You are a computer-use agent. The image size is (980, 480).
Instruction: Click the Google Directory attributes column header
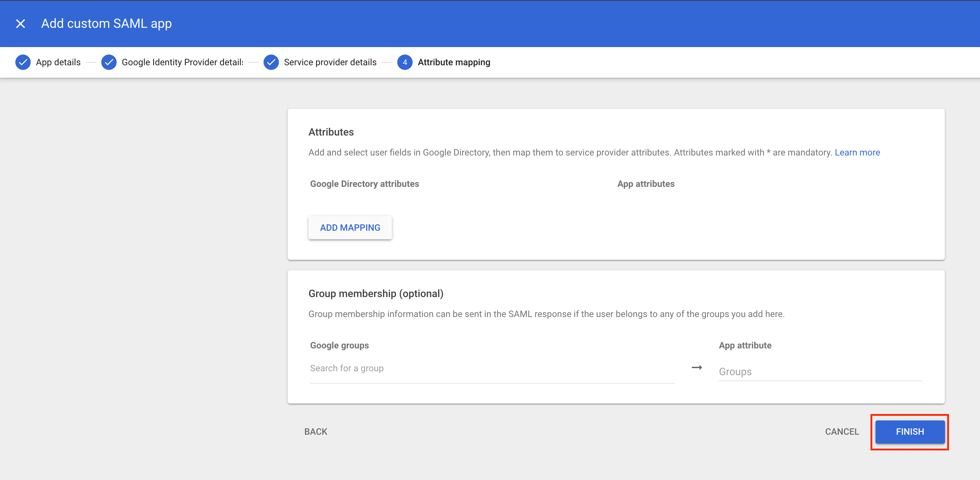coord(364,184)
